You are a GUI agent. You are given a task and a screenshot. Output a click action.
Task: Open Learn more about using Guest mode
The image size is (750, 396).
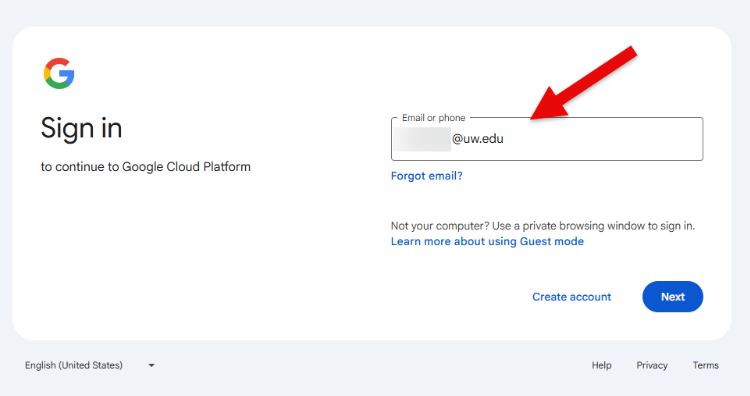[x=487, y=241]
